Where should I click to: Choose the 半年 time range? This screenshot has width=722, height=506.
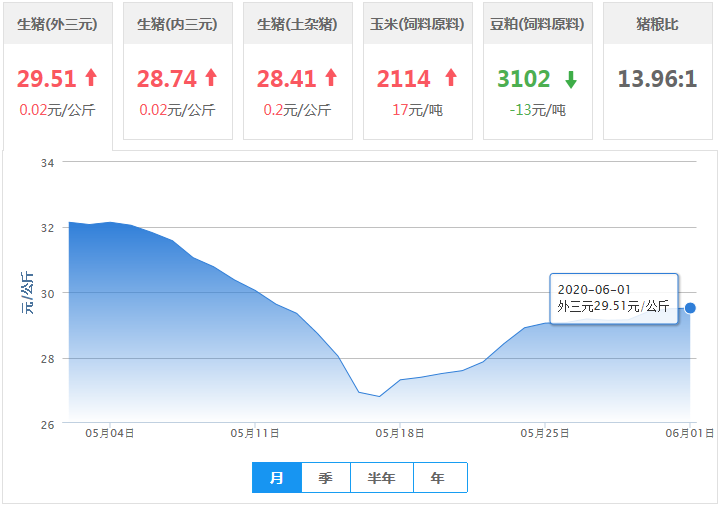tap(381, 478)
